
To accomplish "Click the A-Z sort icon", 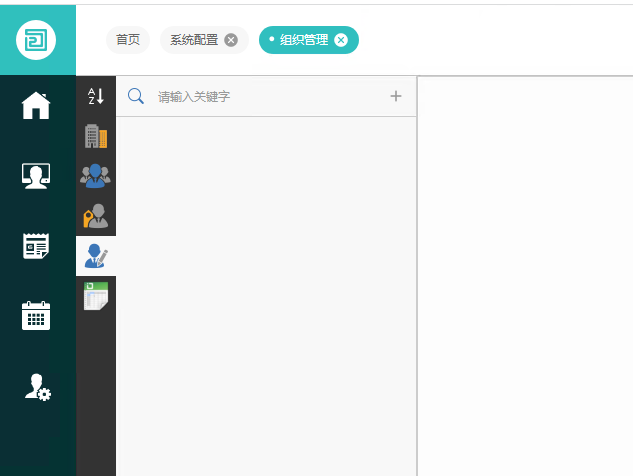I will click(96, 96).
